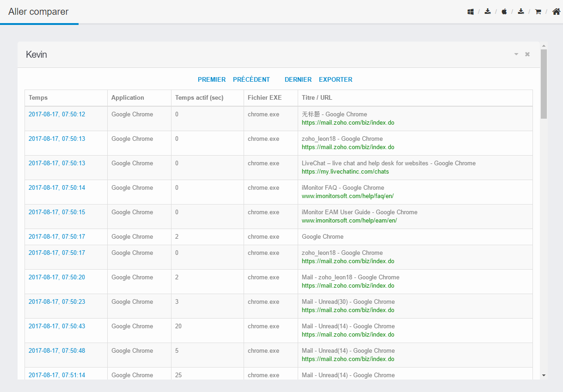Open the imonitorsoft.com/help/eam/en/ link
563x392 pixels.
coord(349,221)
